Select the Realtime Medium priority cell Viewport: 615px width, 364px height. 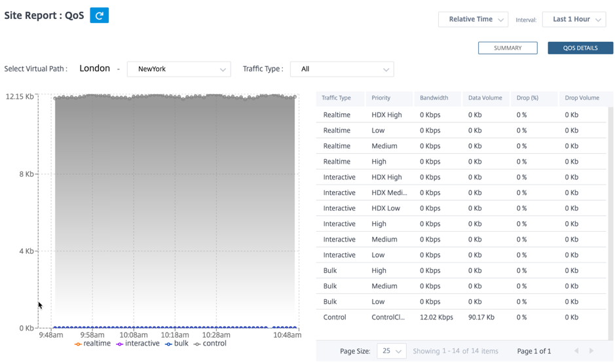click(384, 146)
